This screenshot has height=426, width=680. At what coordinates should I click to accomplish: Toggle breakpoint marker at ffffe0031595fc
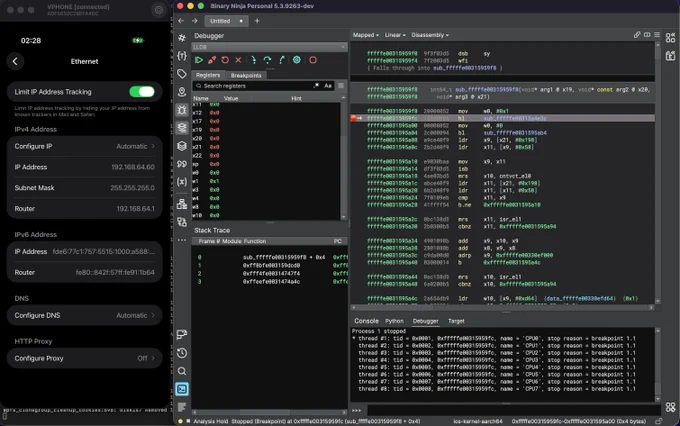click(x=353, y=118)
